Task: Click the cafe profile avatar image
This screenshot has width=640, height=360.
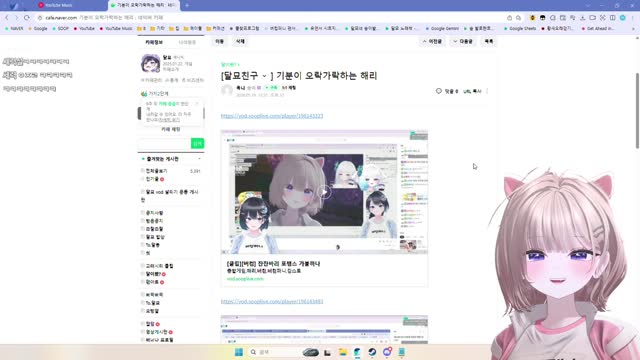Action: click(151, 63)
